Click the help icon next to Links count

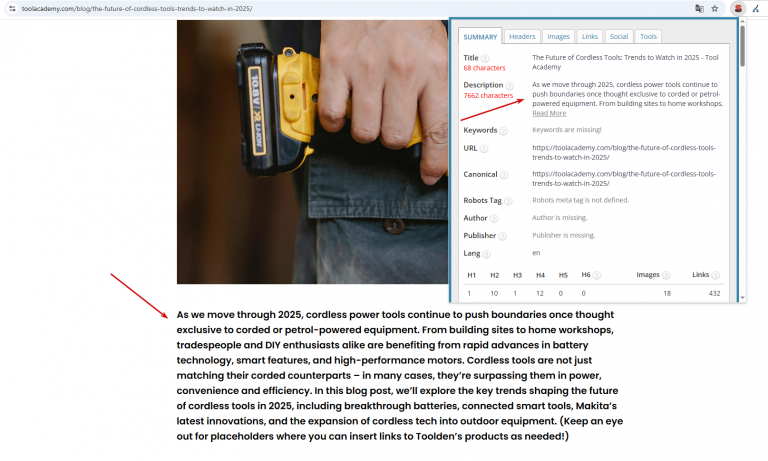(716, 275)
